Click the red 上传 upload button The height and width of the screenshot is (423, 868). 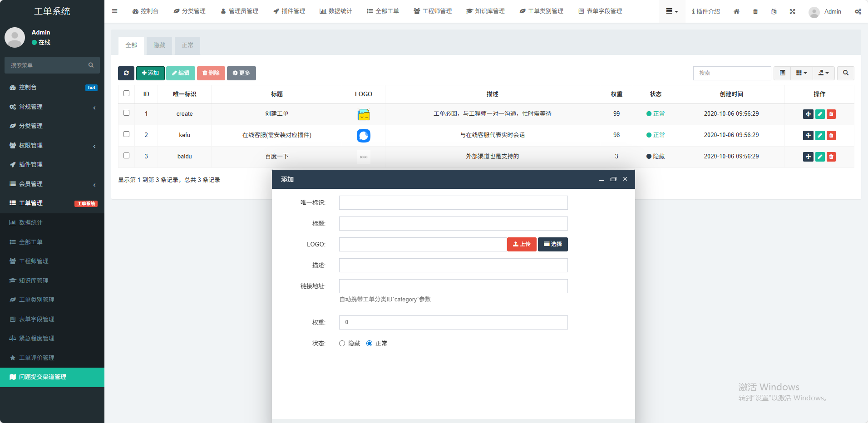tap(522, 244)
